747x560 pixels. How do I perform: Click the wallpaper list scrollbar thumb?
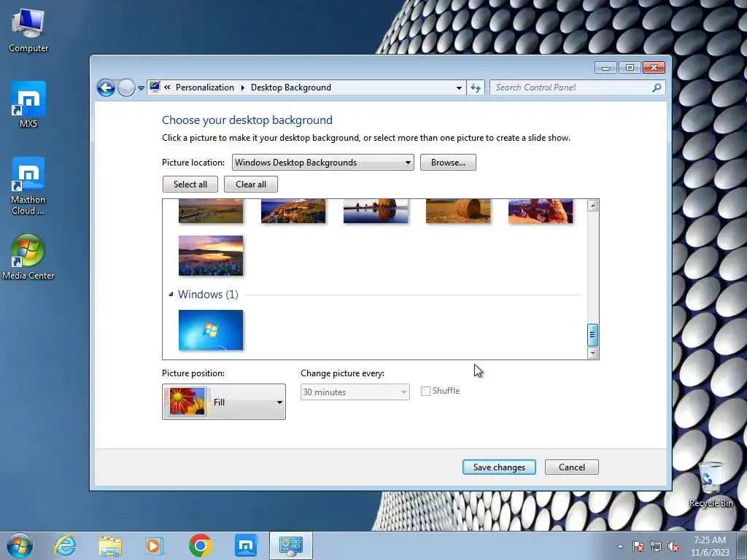(592, 334)
